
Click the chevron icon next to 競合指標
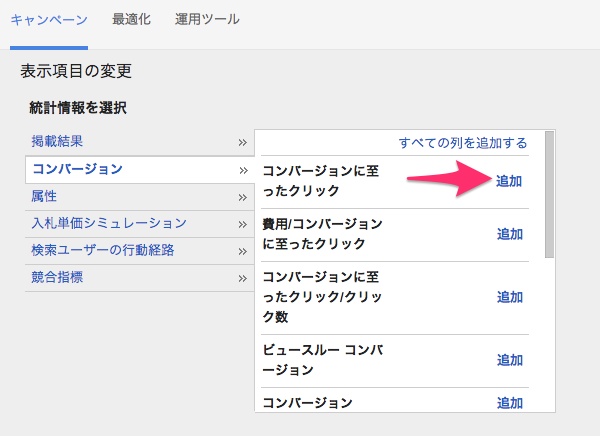(x=242, y=278)
